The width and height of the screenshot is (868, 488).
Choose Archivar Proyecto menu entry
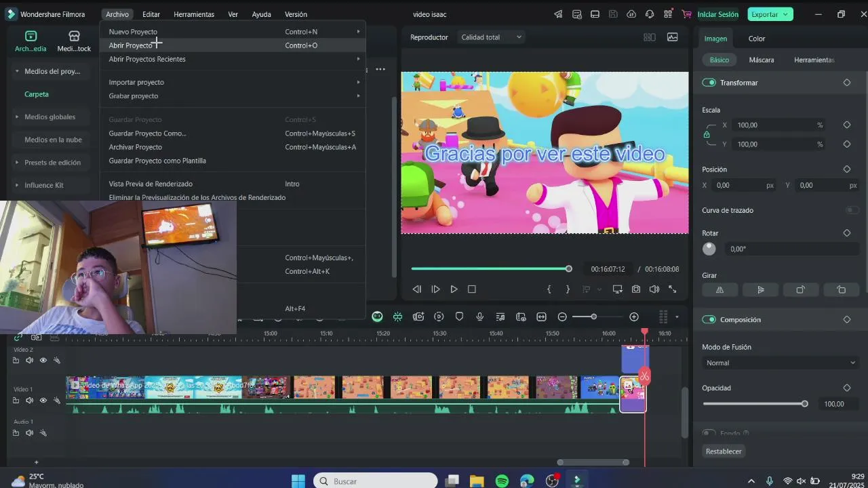(233, 147)
